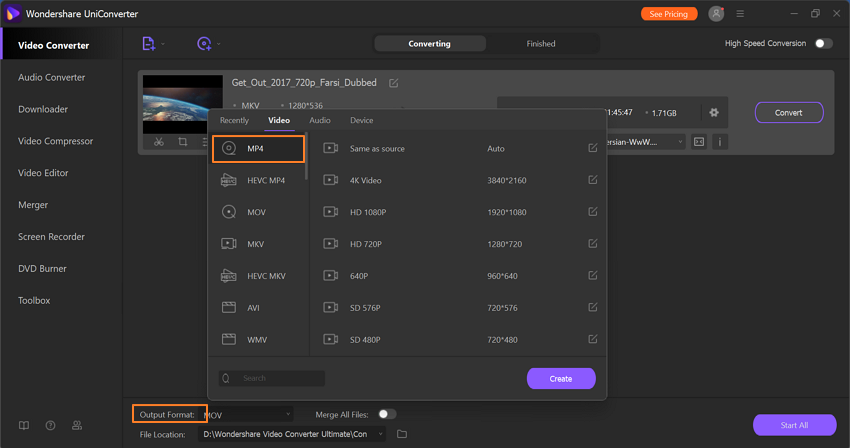Image resolution: width=850 pixels, height=448 pixels.
Task: Toggle Merge All Files switch
Action: tap(387, 414)
